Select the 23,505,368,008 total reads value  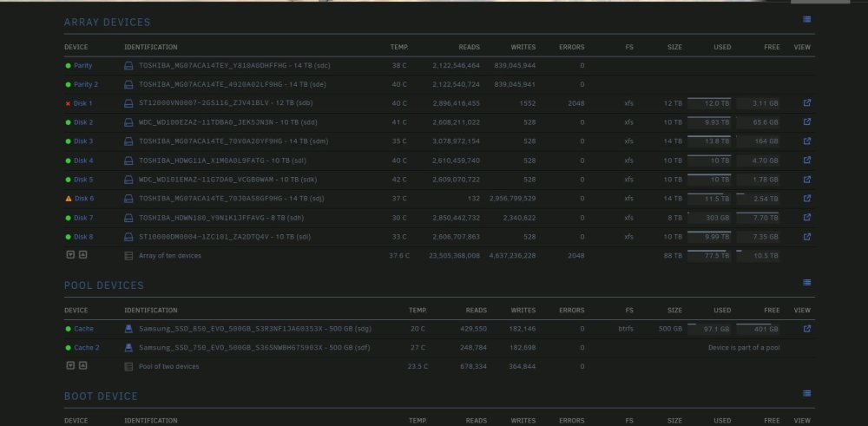pyautogui.click(x=455, y=256)
